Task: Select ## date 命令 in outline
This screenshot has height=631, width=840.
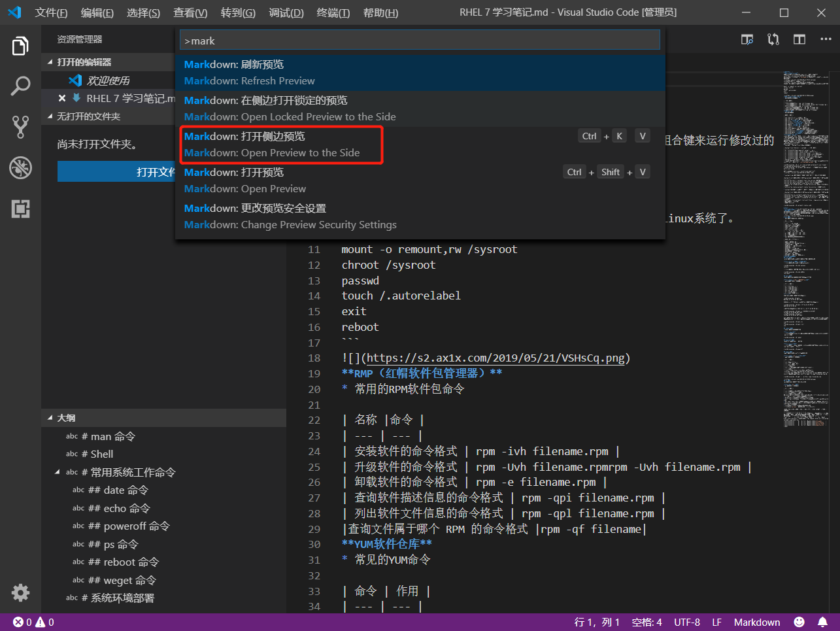Action: [118, 490]
